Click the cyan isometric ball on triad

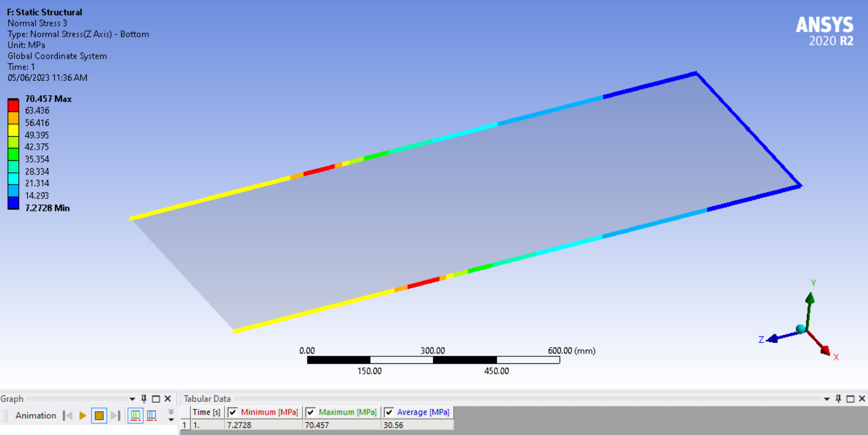(801, 329)
